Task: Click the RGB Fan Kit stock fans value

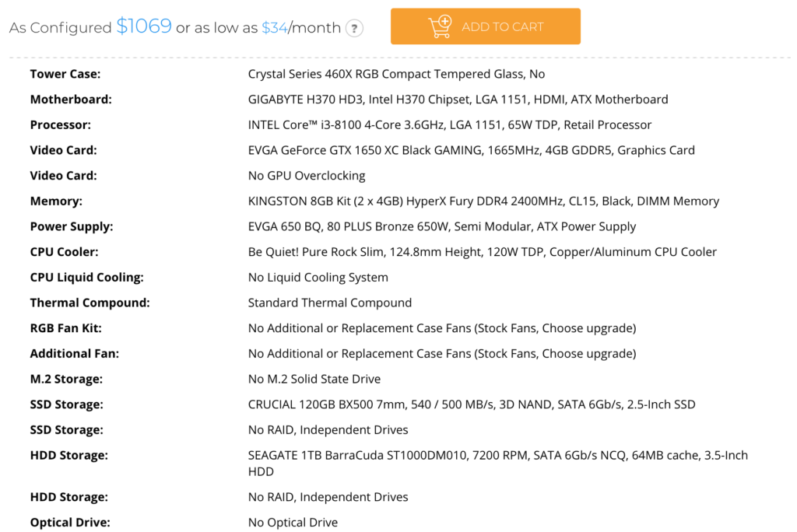Action: point(442,328)
